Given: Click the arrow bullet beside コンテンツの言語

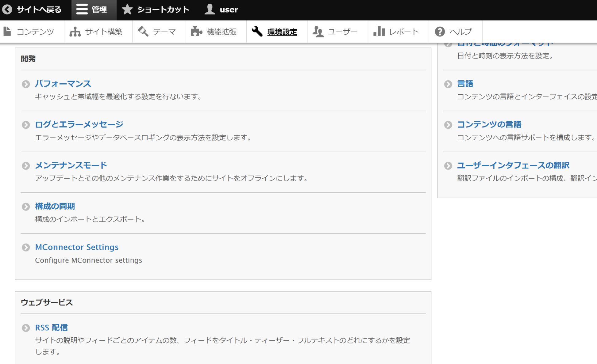Looking at the screenshot, I should [x=448, y=125].
